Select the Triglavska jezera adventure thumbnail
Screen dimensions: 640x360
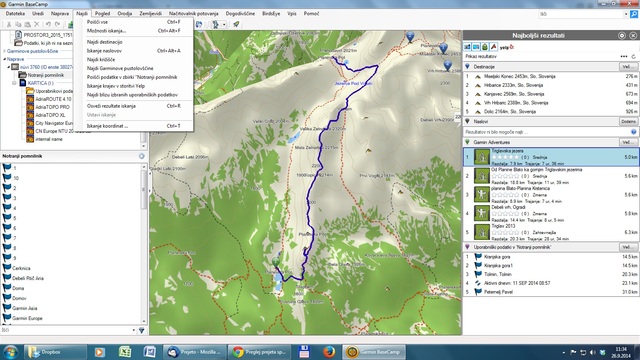[481, 157]
